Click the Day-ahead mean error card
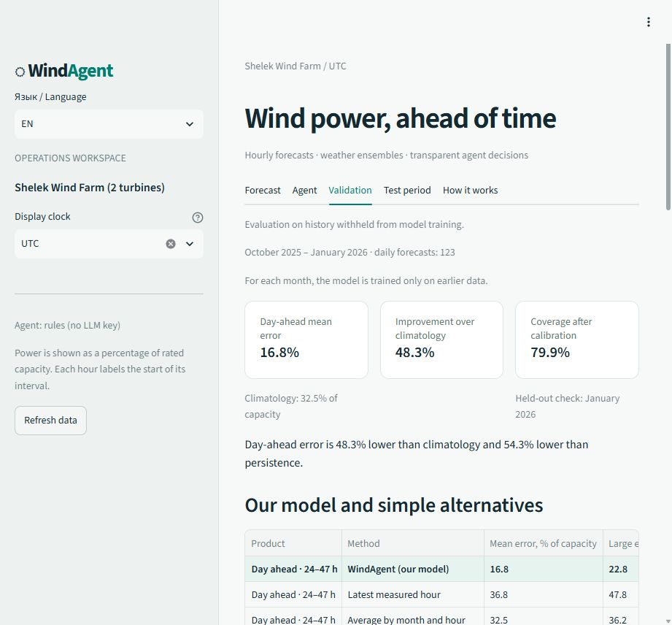672x625 pixels. pos(306,340)
